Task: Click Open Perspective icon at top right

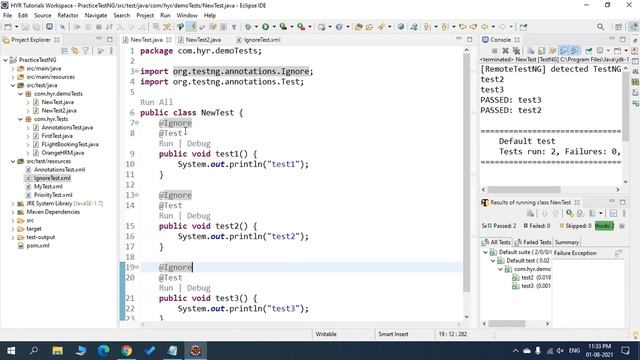Action: [x=619, y=27]
